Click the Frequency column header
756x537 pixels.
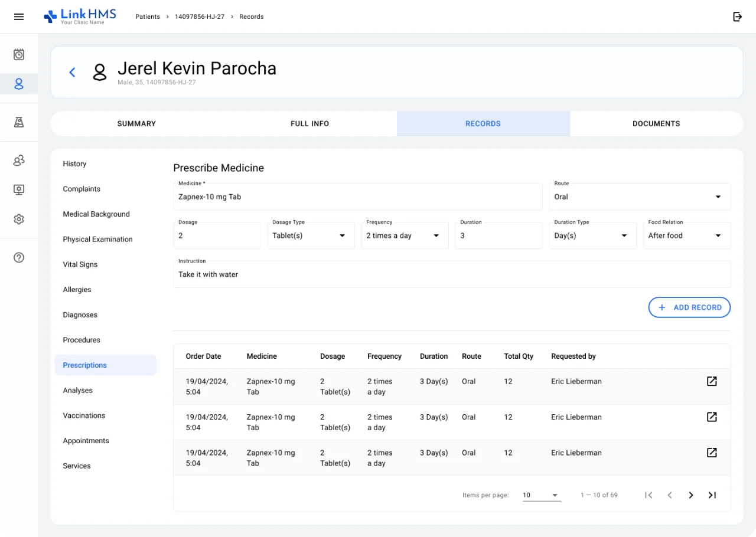click(384, 356)
